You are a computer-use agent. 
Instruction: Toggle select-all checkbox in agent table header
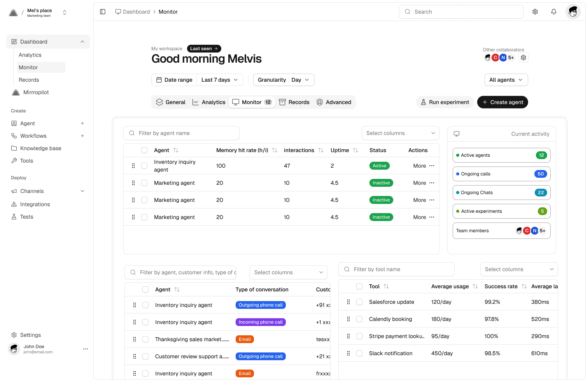[x=144, y=150]
